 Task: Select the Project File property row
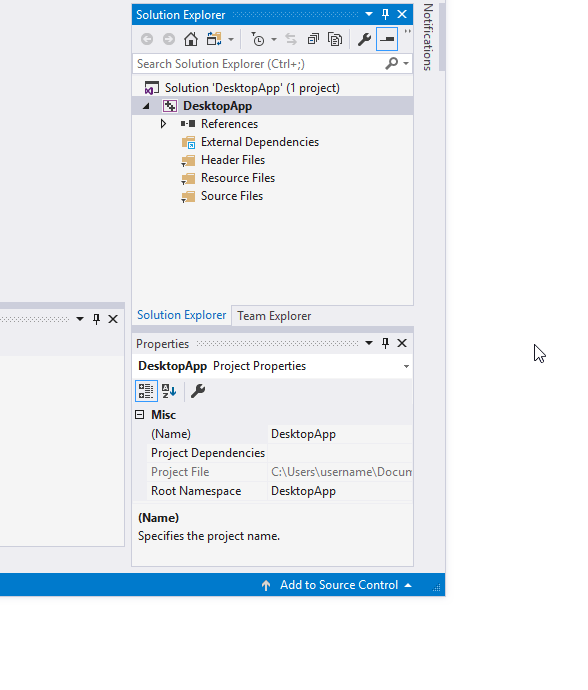pyautogui.click(x=280, y=472)
